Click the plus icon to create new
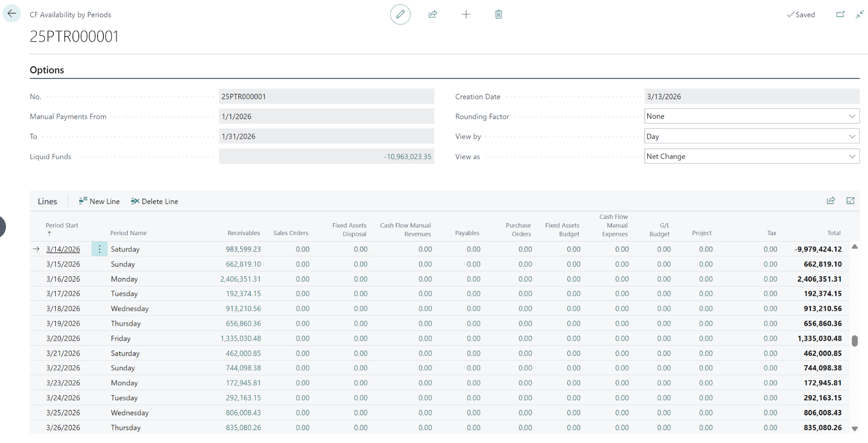The image size is (868, 443). click(466, 15)
